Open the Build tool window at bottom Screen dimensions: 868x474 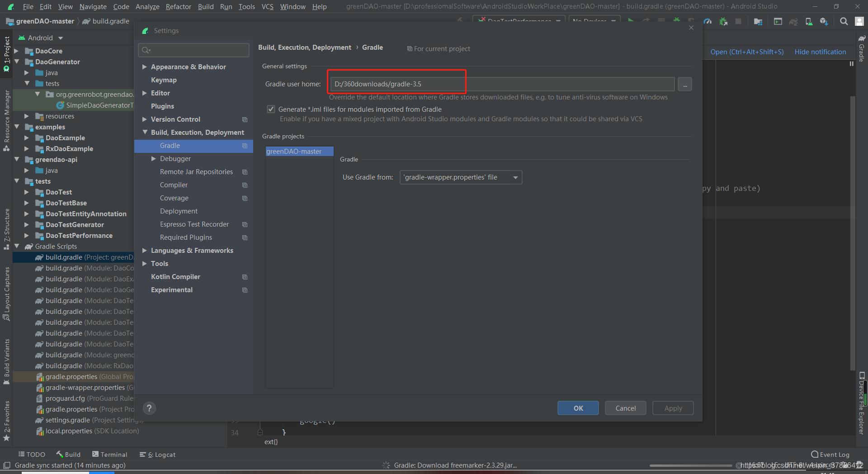[x=68, y=455]
